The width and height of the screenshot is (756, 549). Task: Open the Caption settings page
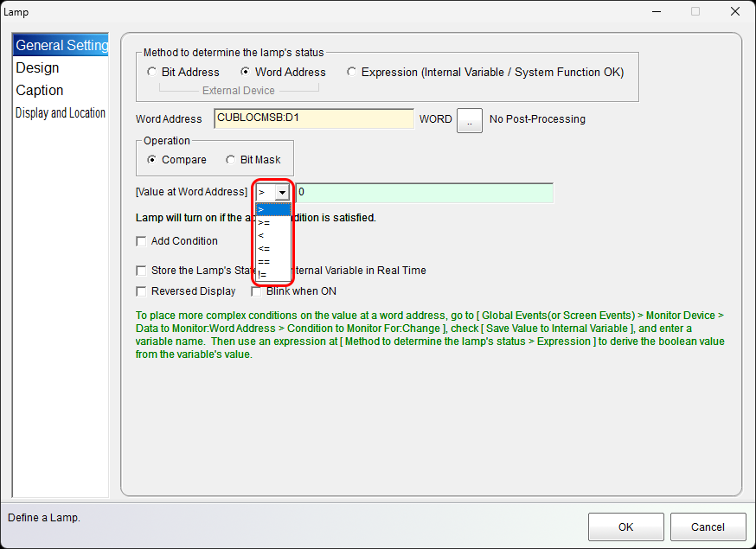pyautogui.click(x=39, y=91)
